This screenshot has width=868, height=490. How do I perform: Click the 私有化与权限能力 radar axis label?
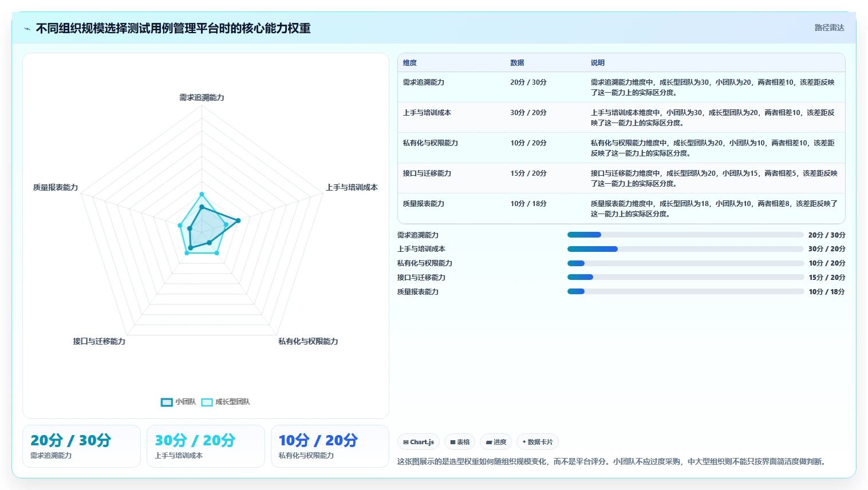[308, 341]
